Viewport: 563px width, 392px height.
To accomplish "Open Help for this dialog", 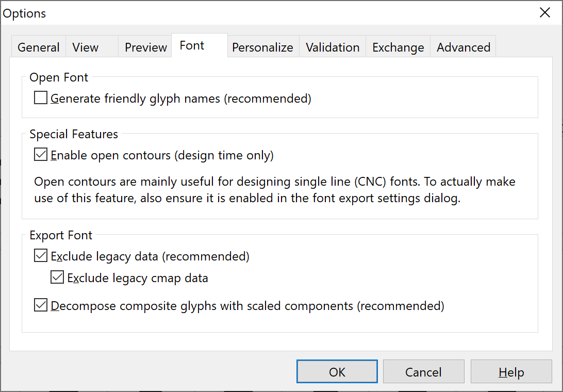I will click(x=511, y=371).
